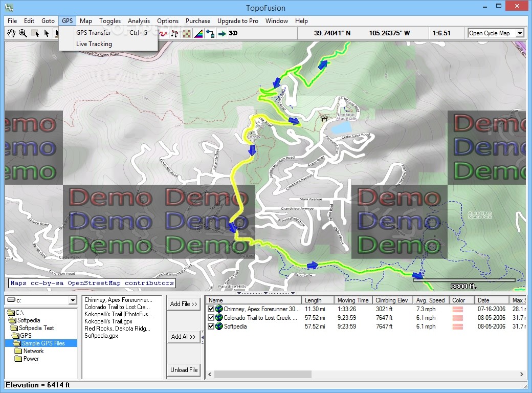
Task: Open the Options menu
Action: tap(168, 20)
